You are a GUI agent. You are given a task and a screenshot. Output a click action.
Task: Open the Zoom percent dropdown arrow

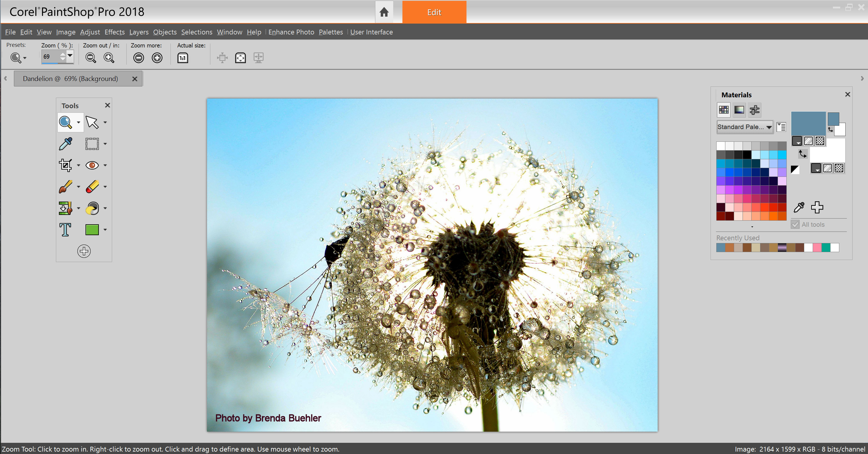[70, 55]
